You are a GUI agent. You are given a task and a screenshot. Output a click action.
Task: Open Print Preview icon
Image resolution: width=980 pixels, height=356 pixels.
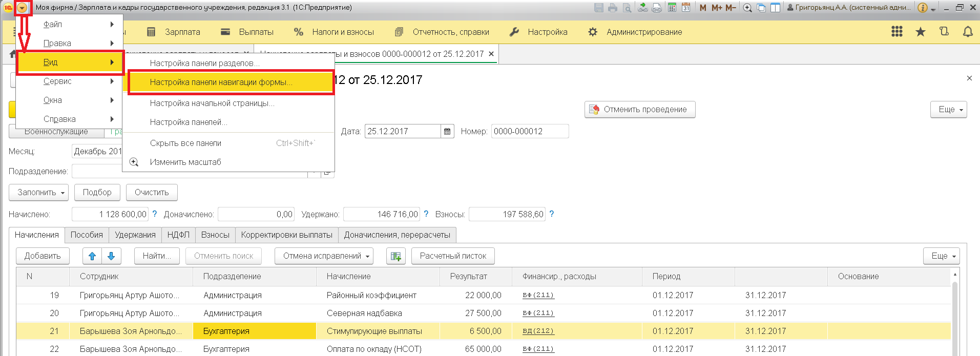[x=627, y=8]
